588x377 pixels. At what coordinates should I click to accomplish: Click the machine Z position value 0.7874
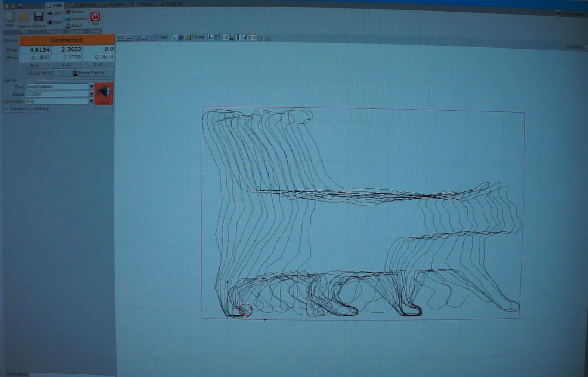tap(99, 57)
